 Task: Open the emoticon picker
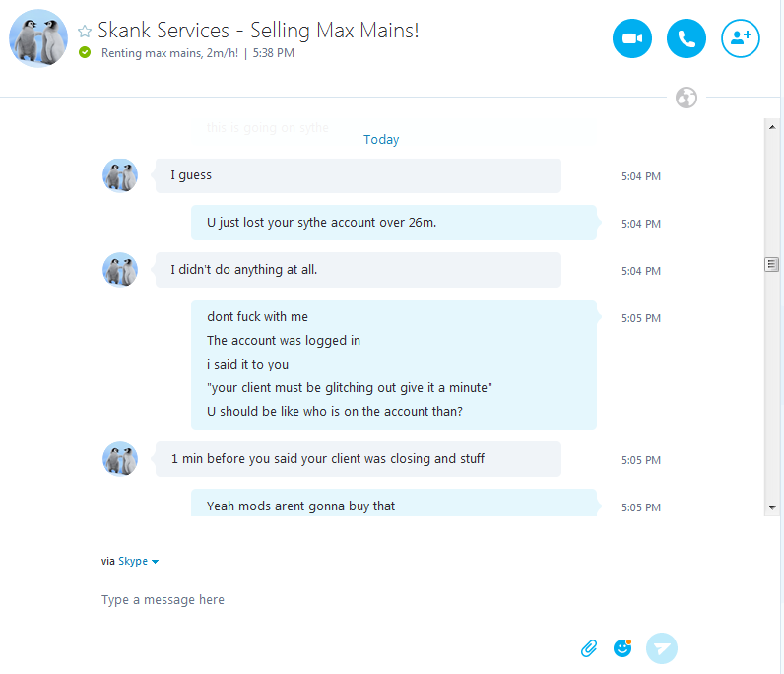coord(622,648)
